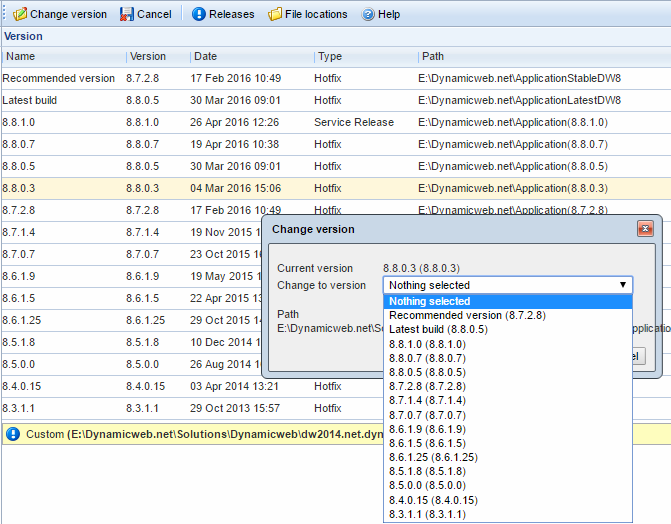Choose Latest build (8.8.0.5) from list

coord(438,329)
